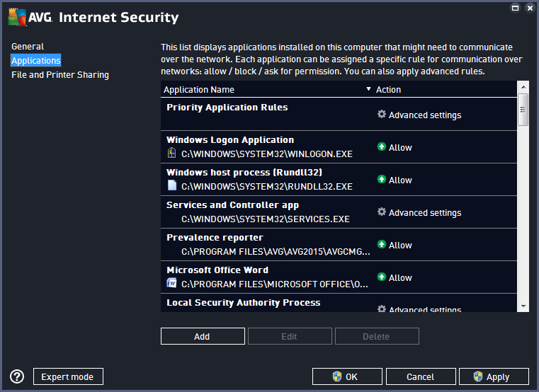539x392 pixels.
Task: Click path C:\WINDOWS\SYSTEM32\WINLOGON.EXE
Action: coord(267,154)
